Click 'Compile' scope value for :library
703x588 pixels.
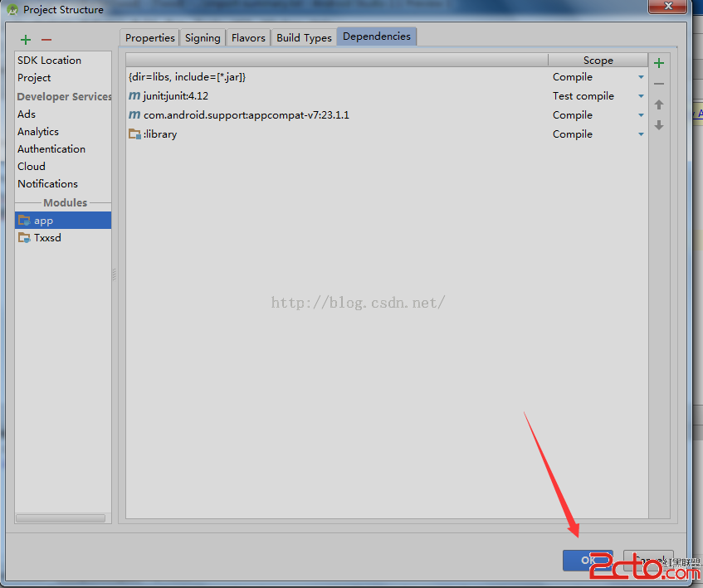pyautogui.click(x=573, y=134)
